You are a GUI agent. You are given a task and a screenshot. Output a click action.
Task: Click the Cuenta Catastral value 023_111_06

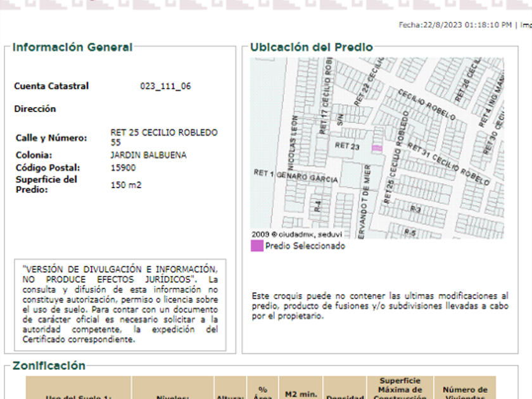165,86
